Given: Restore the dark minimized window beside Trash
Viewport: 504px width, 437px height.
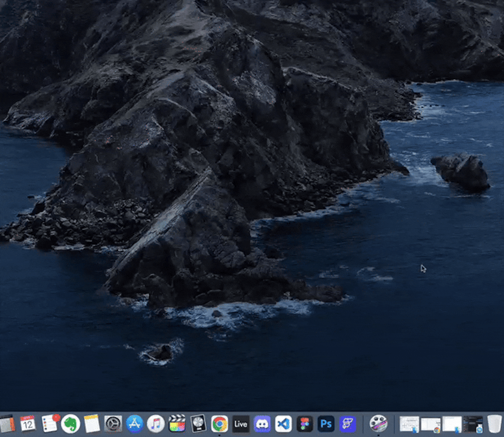Looking at the screenshot, I should click(x=473, y=424).
